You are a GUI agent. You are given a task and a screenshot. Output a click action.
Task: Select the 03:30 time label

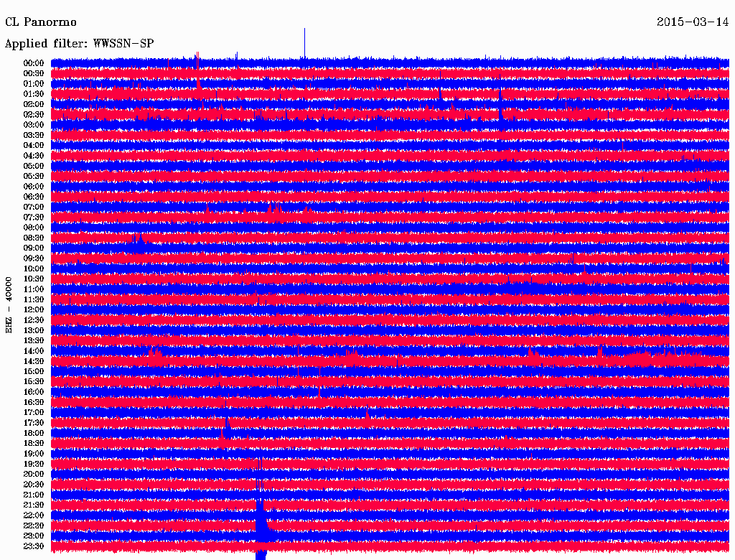34,135
